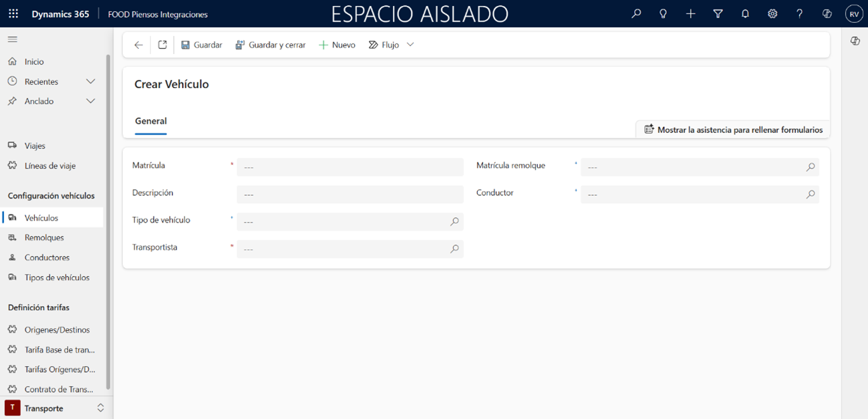
Task: Click the search magnifier in top bar
Action: (x=636, y=13)
